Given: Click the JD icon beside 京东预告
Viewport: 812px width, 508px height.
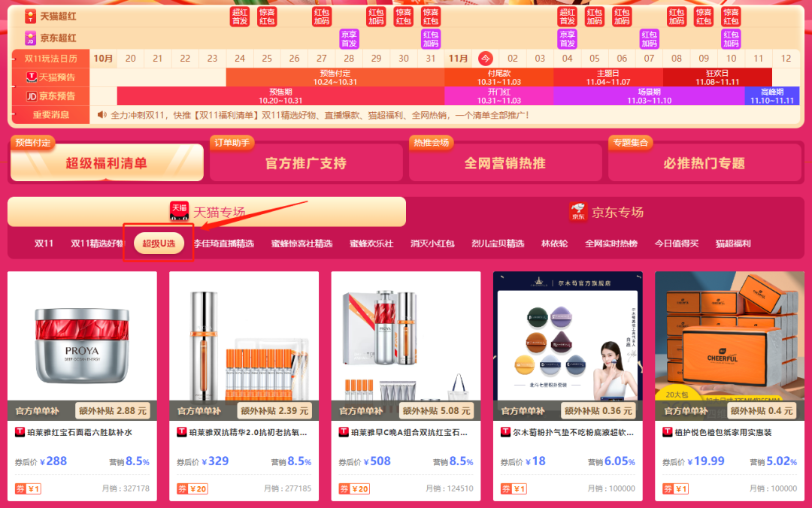Looking at the screenshot, I should pyautogui.click(x=32, y=95).
